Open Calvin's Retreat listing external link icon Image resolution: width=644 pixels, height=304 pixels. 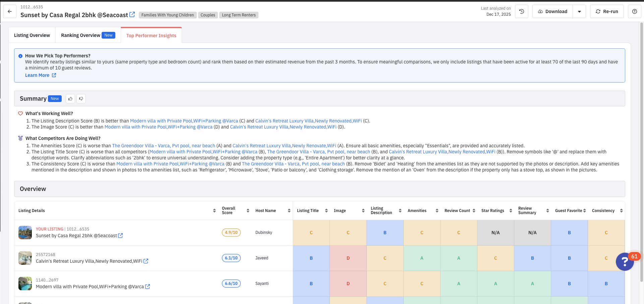click(x=146, y=261)
